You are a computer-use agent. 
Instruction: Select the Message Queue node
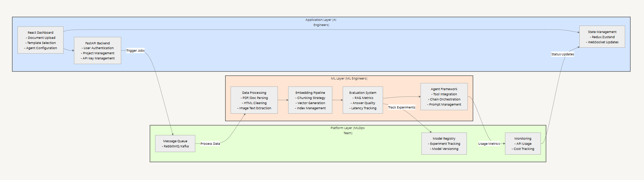pos(175,144)
